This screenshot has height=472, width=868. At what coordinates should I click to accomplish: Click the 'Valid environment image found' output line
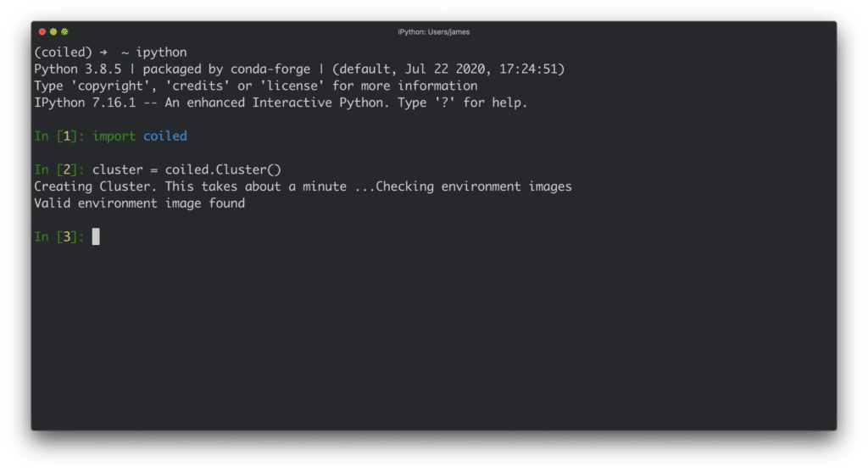tap(139, 203)
